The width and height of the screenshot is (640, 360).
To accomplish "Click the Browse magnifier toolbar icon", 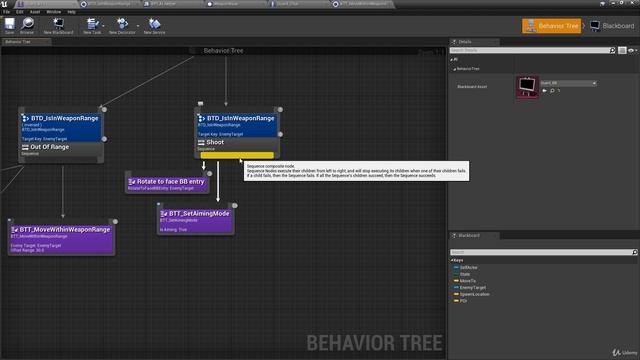I will (27, 25).
